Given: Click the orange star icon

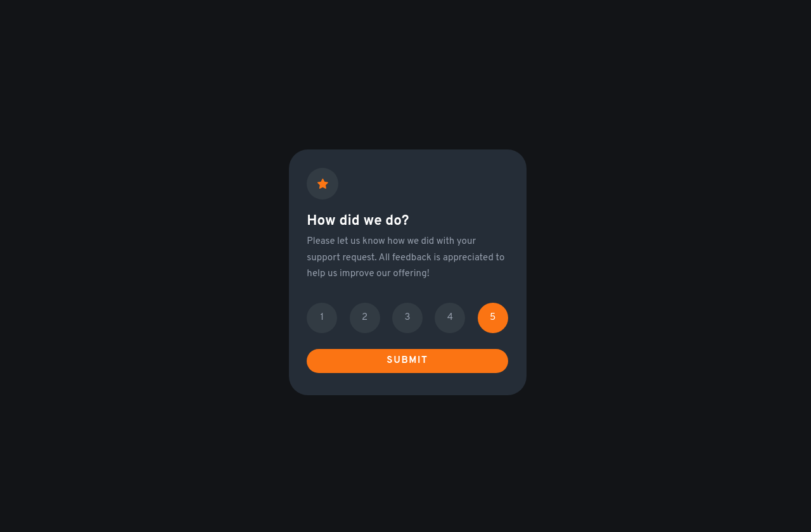Looking at the screenshot, I should [322, 184].
